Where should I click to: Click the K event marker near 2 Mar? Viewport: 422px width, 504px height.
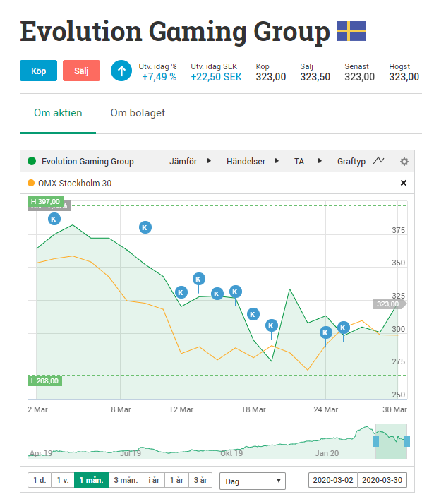point(54,220)
